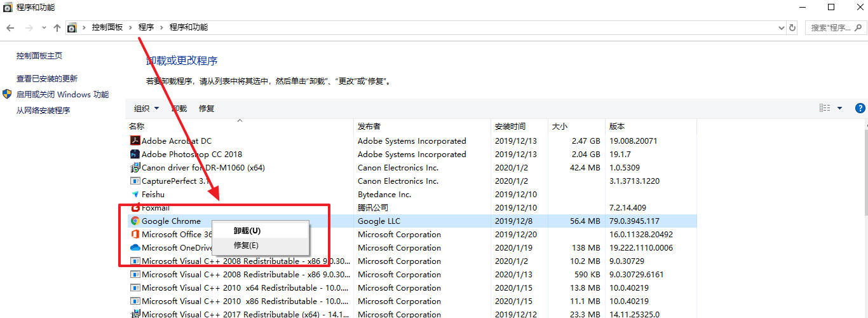Screen dimensions: 868x318
Task: Click the Foxmail program icon
Action: point(135,208)
